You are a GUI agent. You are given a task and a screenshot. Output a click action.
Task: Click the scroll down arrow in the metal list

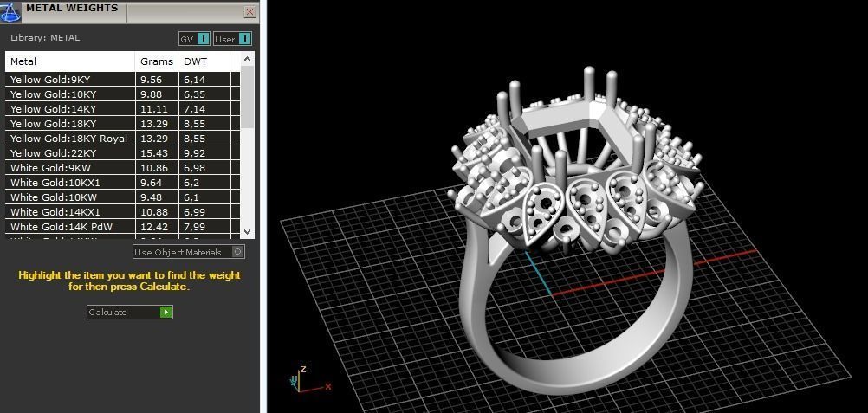(x=248, y=232)
